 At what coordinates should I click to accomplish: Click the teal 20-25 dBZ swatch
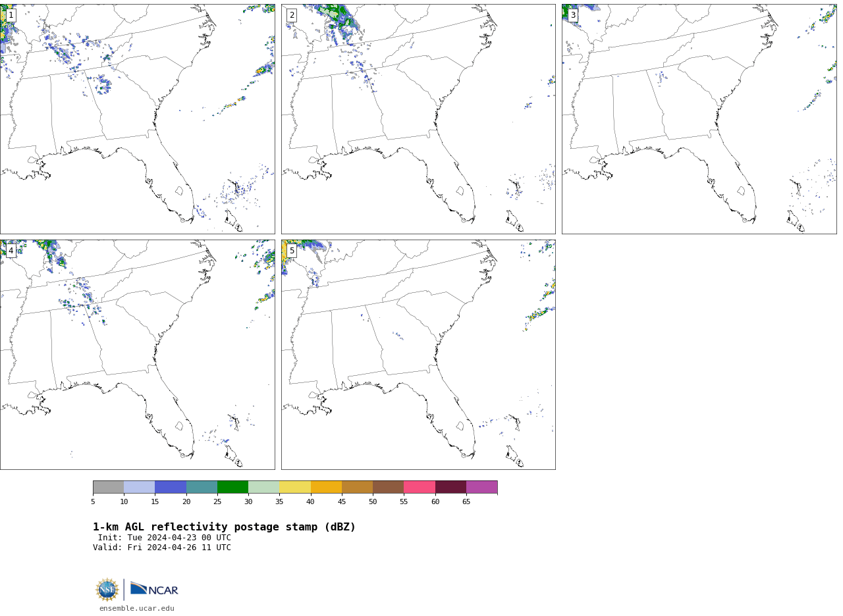pyautogui.click(x=202, y=487)
